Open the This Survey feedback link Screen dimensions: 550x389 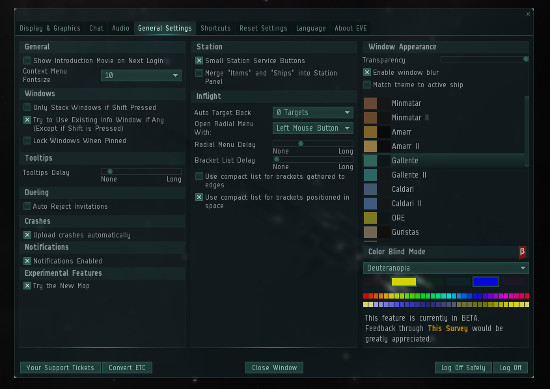(448, 328)
